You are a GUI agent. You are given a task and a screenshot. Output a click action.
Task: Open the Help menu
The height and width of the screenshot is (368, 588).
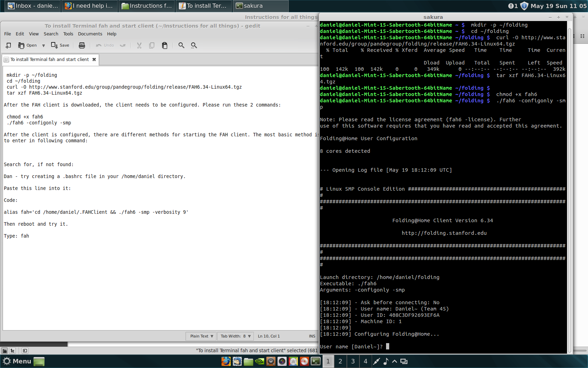click(x=112, y=34)
